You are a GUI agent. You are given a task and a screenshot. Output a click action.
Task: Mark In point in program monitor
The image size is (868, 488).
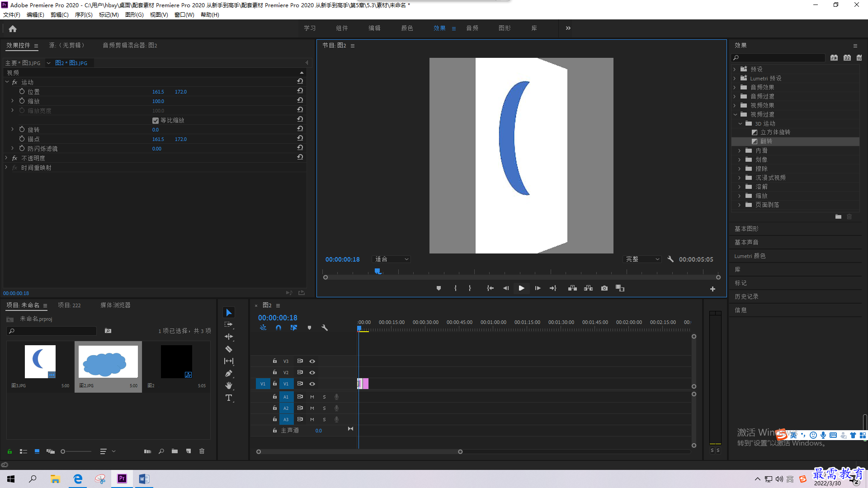455,288
